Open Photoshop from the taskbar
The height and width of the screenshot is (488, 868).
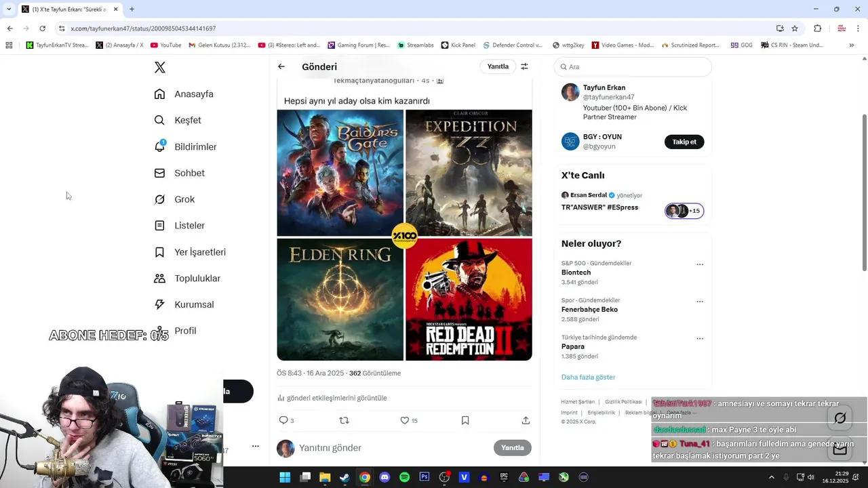pos(425,477)
